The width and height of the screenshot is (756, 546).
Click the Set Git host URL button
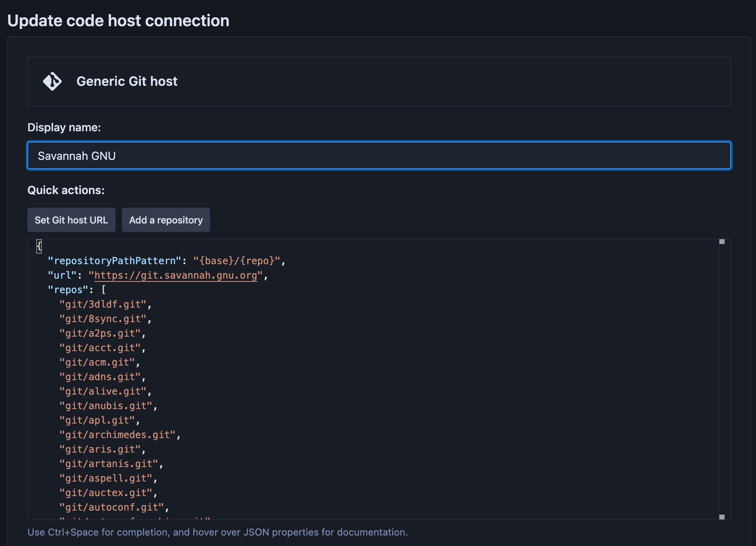click(71, 220)
